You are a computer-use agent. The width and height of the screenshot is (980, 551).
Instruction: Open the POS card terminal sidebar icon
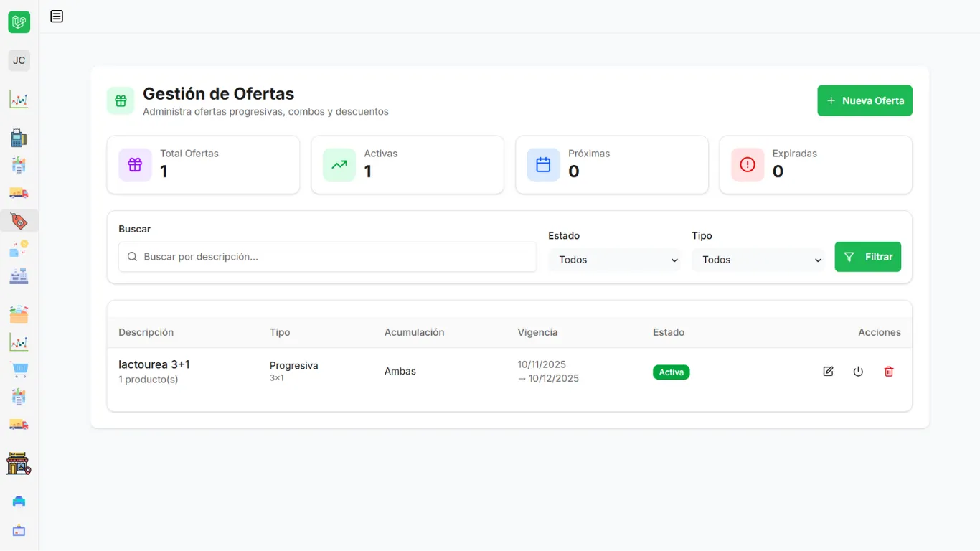(x=19, y=138)
